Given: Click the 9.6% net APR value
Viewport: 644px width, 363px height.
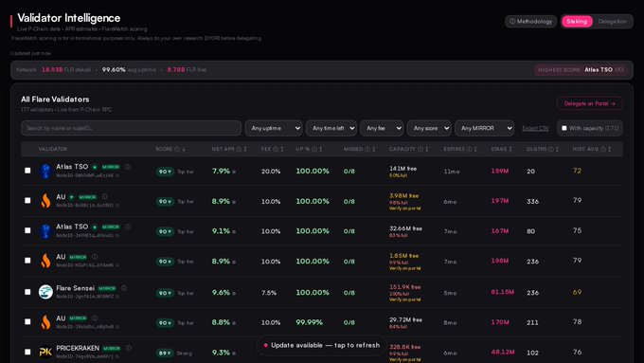Looking at the screenshot, I should tap(221, 292).
